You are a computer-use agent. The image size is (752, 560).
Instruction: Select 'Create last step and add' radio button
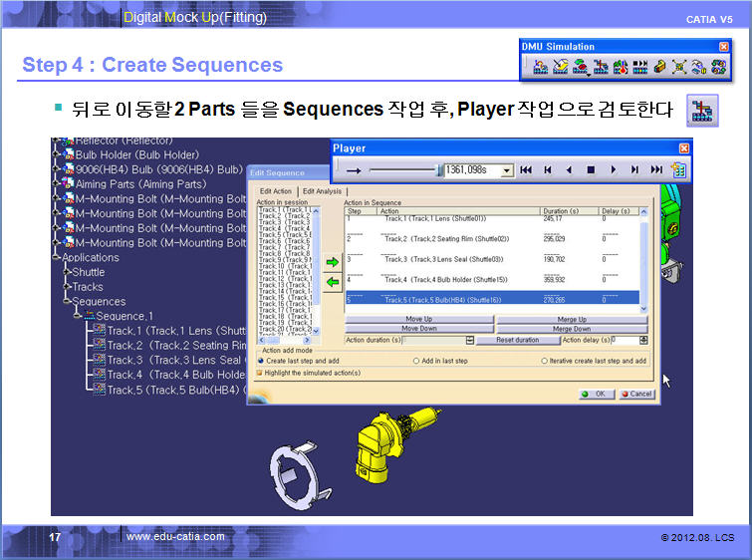(x=261, y=361)
